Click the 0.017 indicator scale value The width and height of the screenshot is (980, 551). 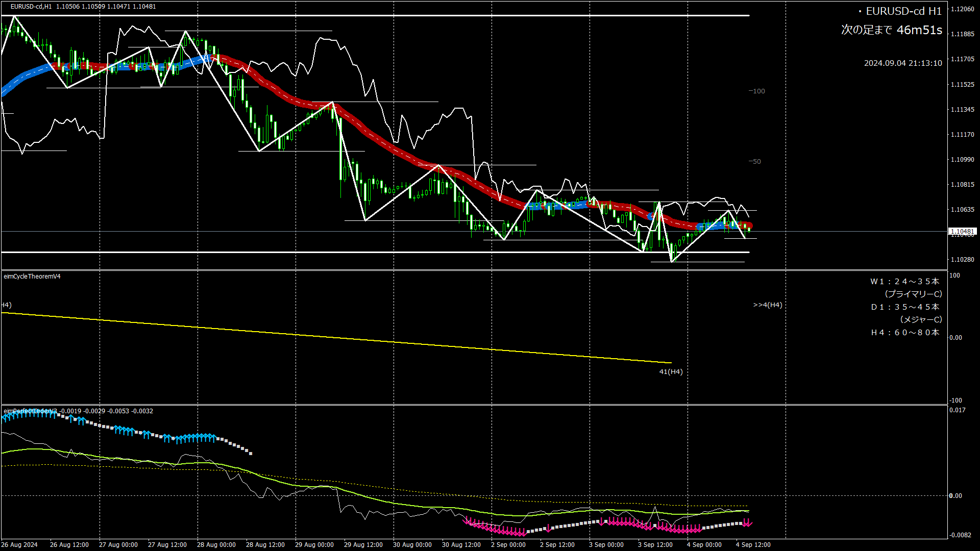click(x=957, y=410)
